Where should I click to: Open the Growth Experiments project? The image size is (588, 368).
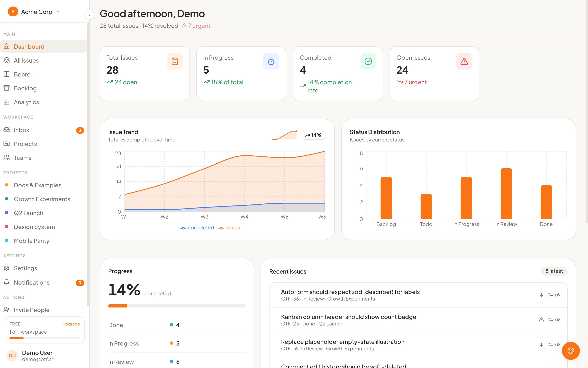click(44, 199)
